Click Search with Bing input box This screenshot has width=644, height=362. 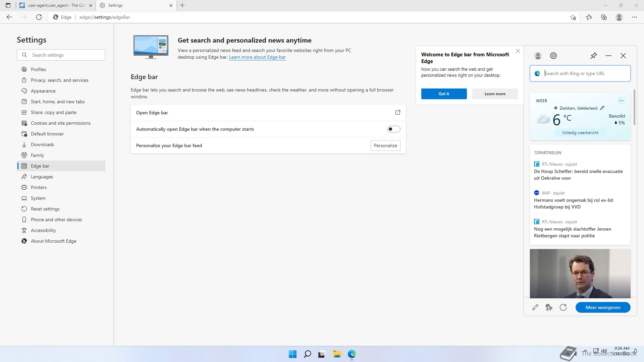580,73
